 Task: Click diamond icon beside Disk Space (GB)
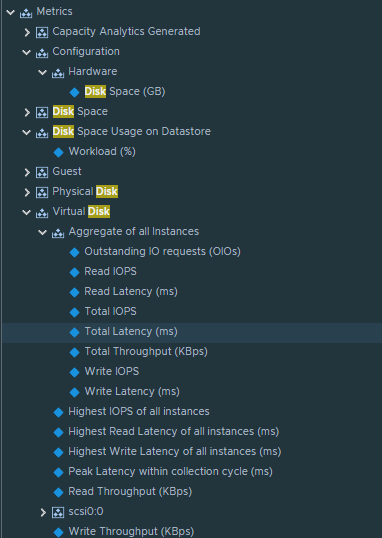coord(74,92)
